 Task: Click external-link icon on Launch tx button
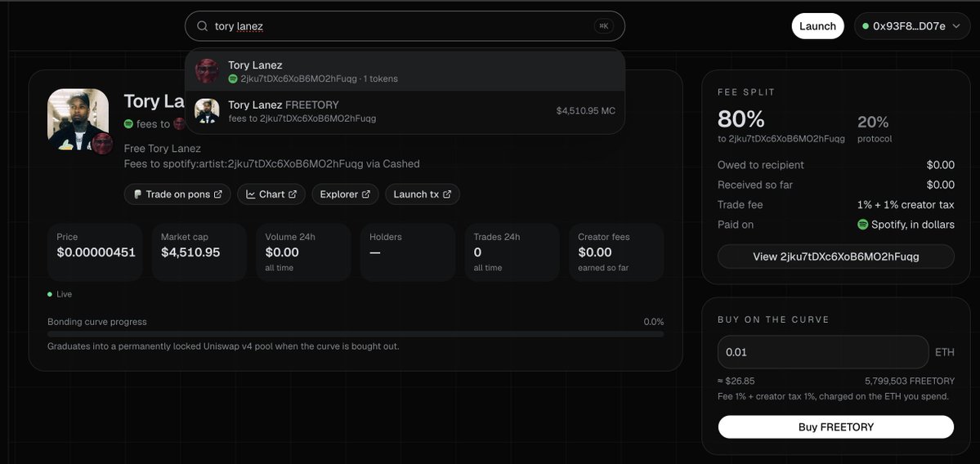447,194
